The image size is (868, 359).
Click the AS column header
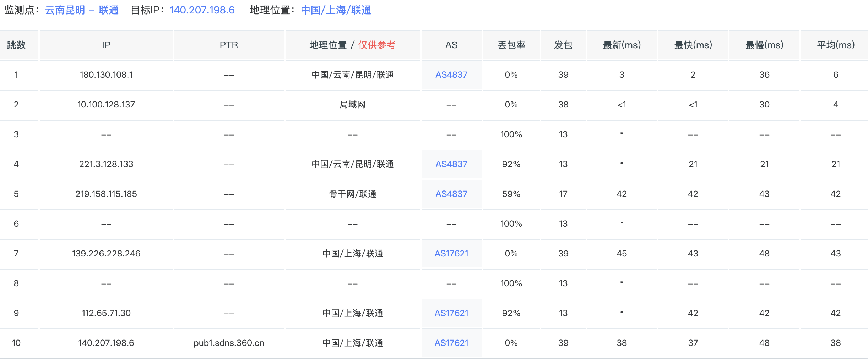pos(451,45)
